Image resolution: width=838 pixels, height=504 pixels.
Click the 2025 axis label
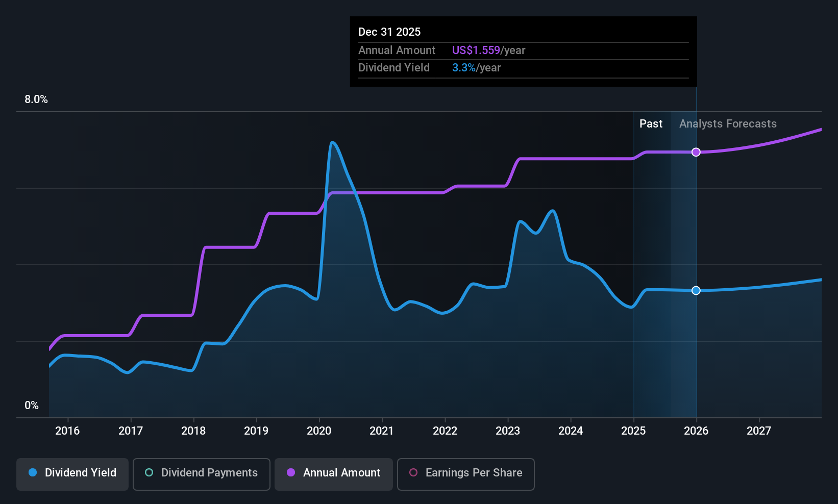(633, 431)
